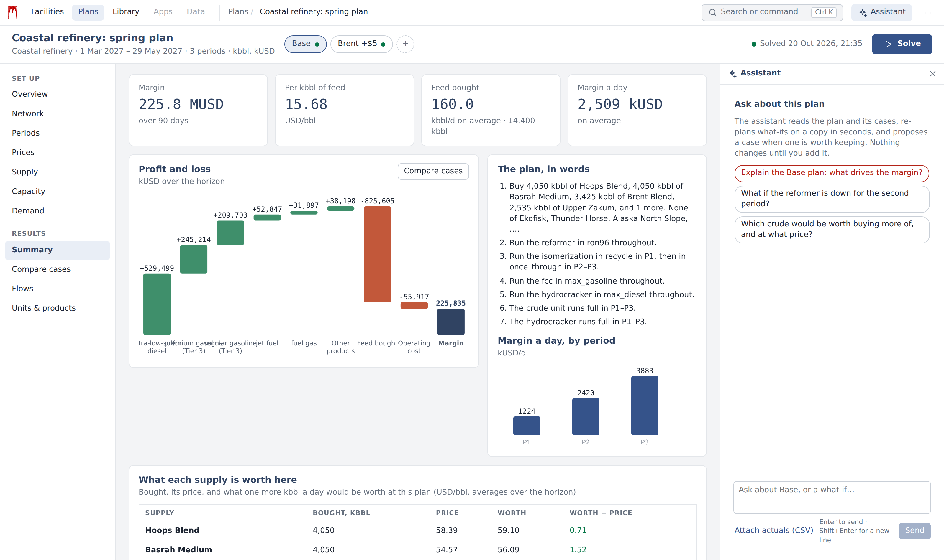The image size is (944, 560).
Task: Open Flows in the sidebar
Action: point(58,289)
